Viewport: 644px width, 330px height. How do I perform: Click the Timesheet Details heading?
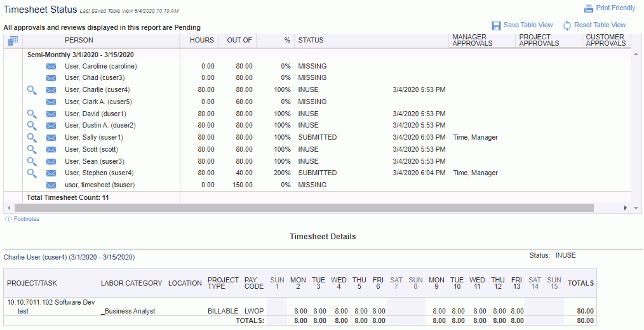pos(323,237)
